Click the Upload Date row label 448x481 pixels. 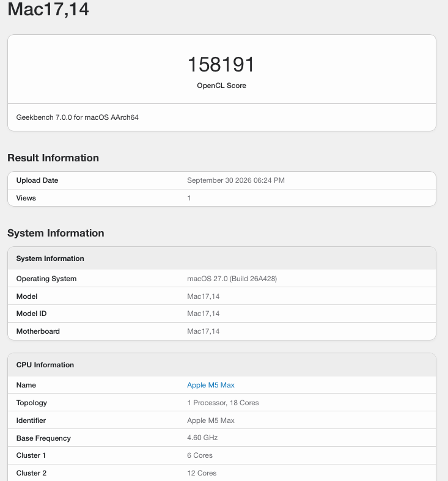(37, 180)
